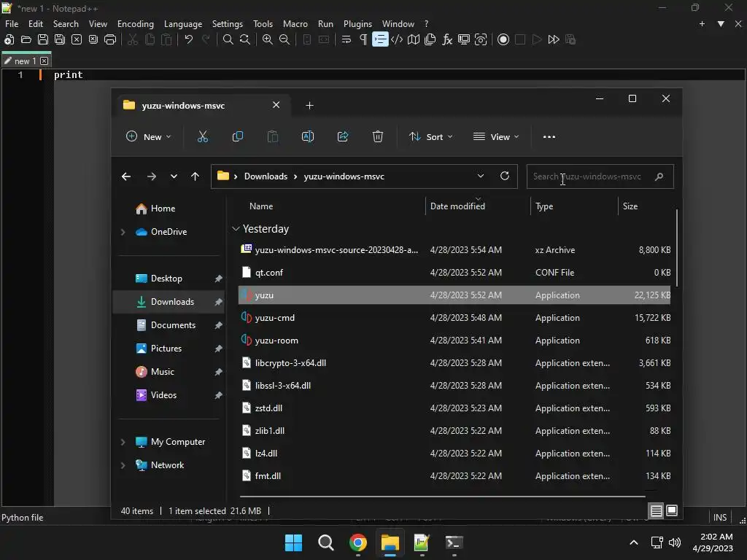Create a new file in Notepad++ toolbar
The width and height of the screenshot is (747, 560).
[x=9, y=39]
